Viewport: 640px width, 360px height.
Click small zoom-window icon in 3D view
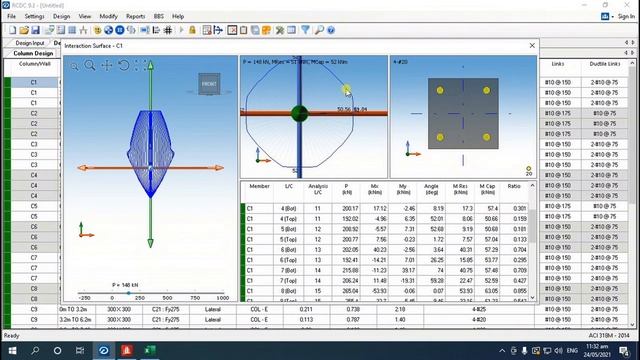74,66
